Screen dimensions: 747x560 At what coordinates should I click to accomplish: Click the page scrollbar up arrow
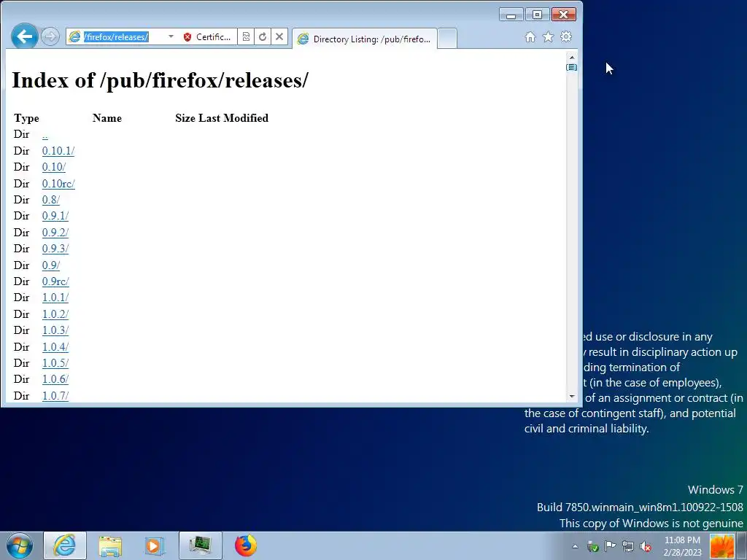click(x=572, y=57)
